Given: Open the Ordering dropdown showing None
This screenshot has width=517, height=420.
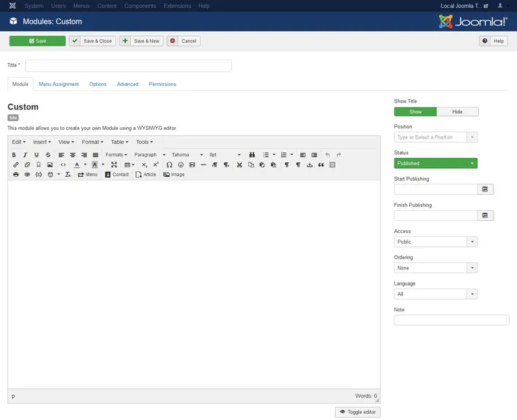Looking at the screenshot, I should [x=435, y=268].
